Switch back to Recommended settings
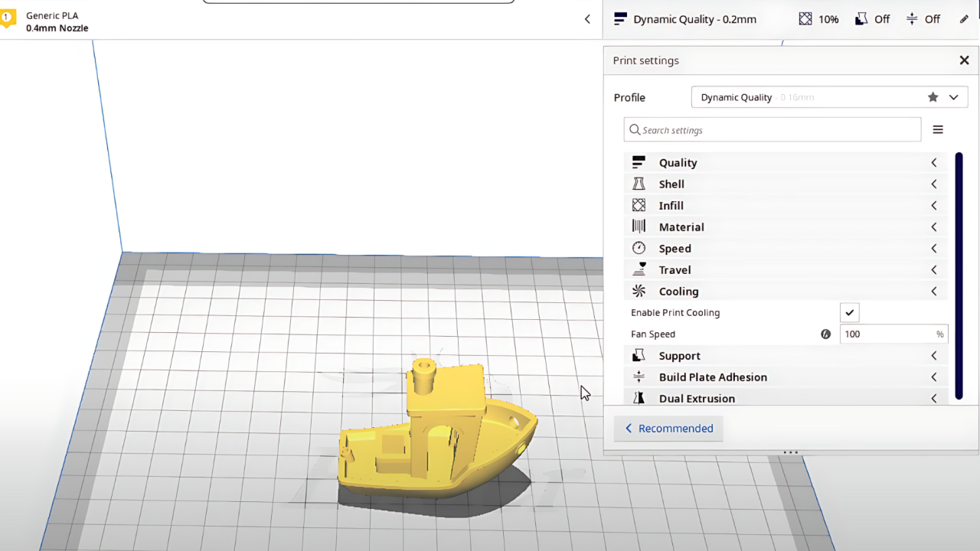 668,429
